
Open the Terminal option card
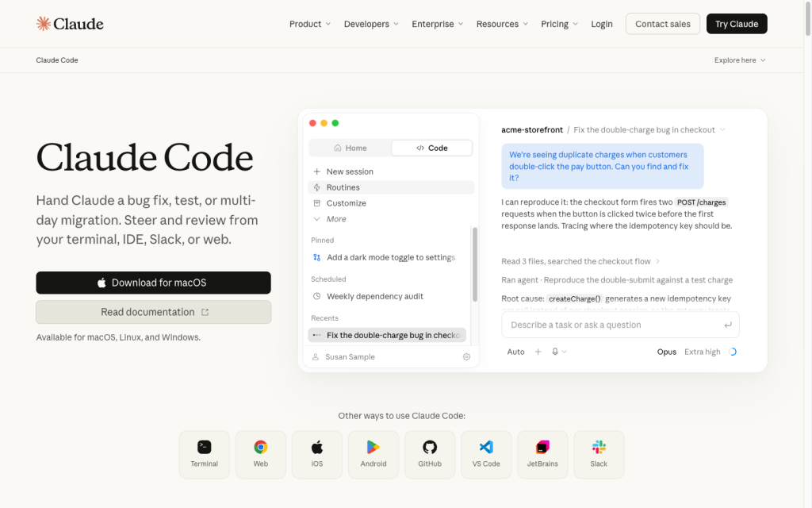pos(204,455)
